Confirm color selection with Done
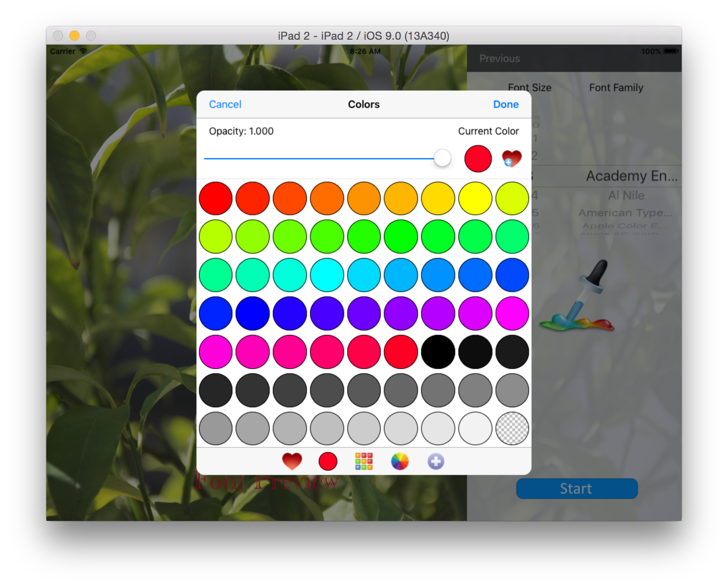The height and width of the screenshot is (587, 728). coord(506,105)
